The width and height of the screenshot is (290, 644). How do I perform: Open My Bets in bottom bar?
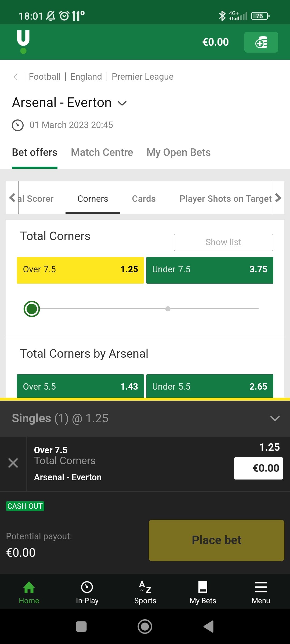[203, 592]
